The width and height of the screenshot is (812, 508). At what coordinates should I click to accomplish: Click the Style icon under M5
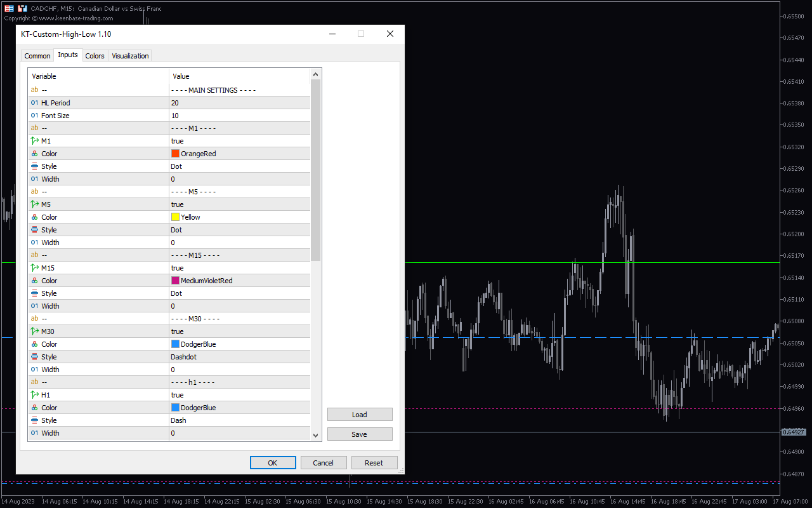(35, 230)
